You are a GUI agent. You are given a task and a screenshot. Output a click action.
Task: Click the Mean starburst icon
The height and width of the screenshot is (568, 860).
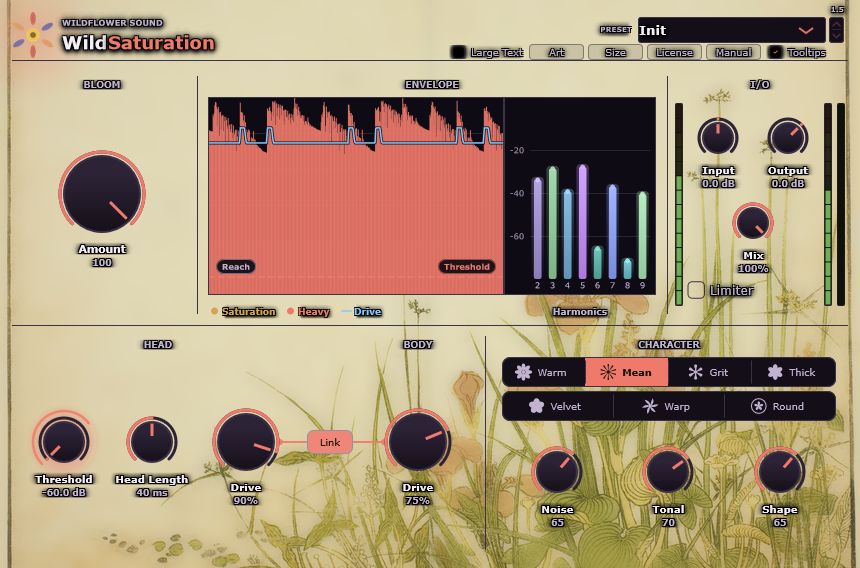tap(608, 372)
